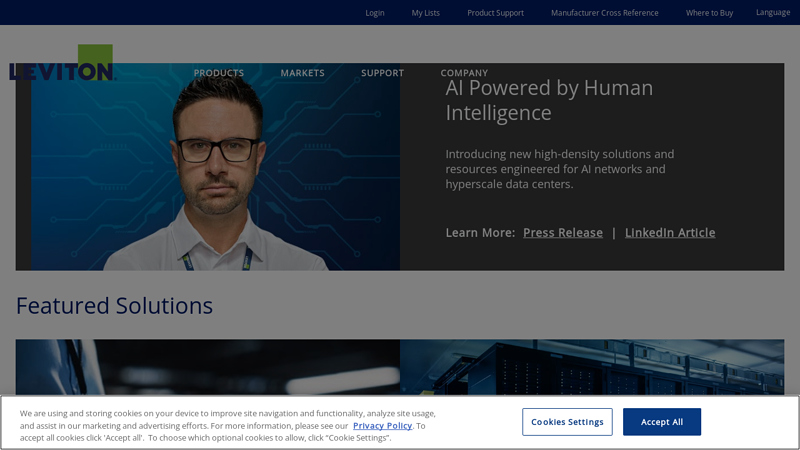Open the Privacy Policy link
Screen dimensions: 800x450
pyautogui.click(x=382, y=425)
